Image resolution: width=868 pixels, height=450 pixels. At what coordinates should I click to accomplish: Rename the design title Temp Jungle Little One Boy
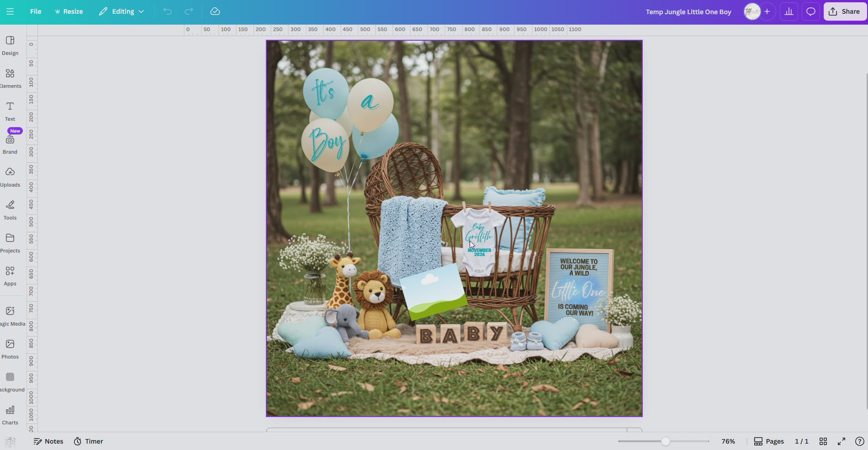[x=688, y=12]
